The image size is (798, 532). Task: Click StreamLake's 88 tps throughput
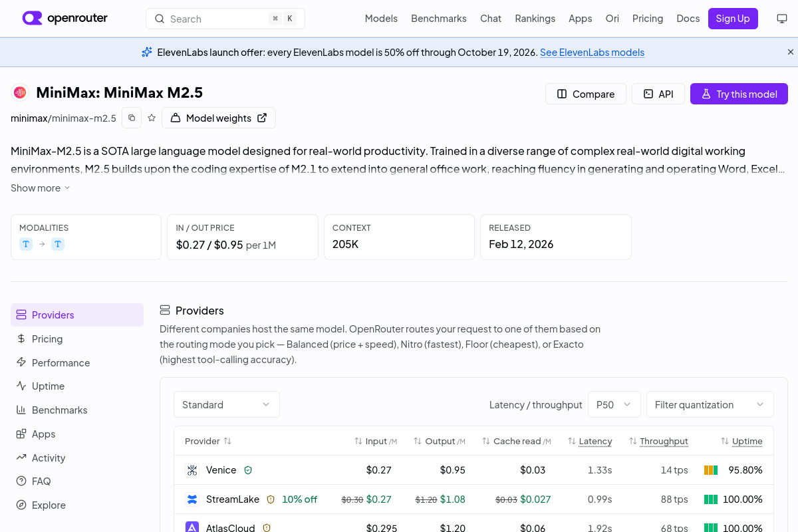[675, 499]
